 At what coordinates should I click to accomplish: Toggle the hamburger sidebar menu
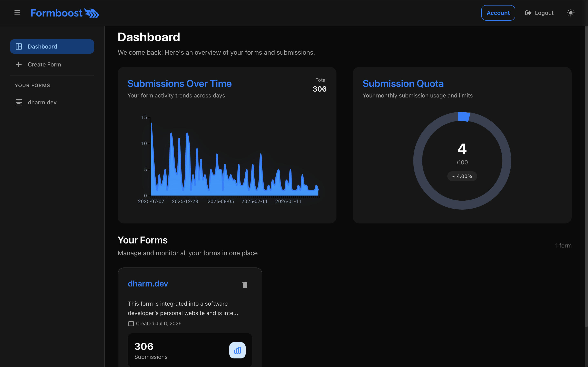coord(17,13)
